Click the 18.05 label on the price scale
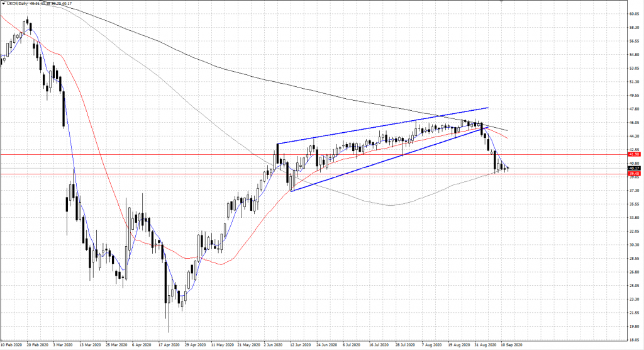 634,340
